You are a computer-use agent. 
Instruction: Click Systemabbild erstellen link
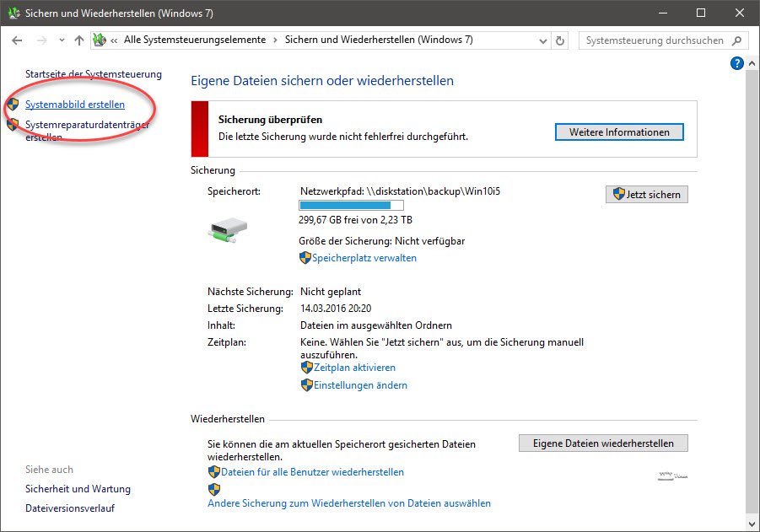pyautogui.click(x=74, y=105)
